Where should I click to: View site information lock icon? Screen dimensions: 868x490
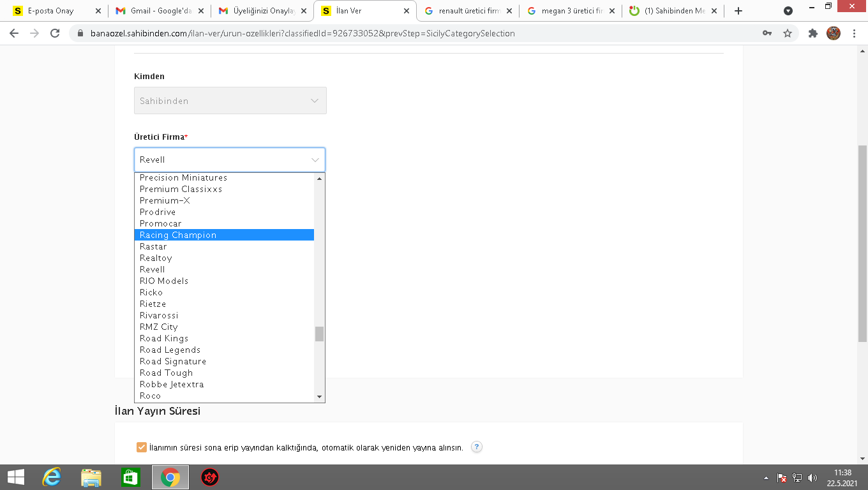pyautogui.click(x=80, y=33)
